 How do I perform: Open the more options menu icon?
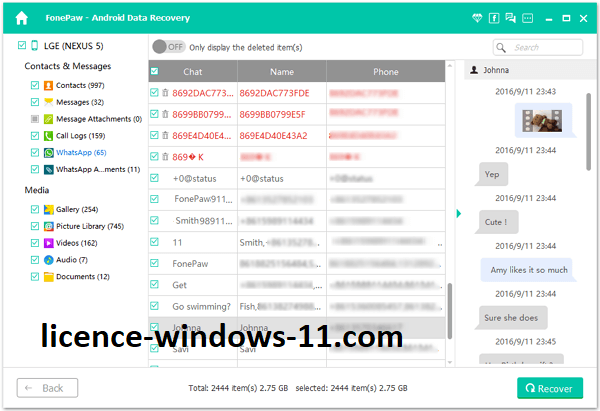click(530, 18)
